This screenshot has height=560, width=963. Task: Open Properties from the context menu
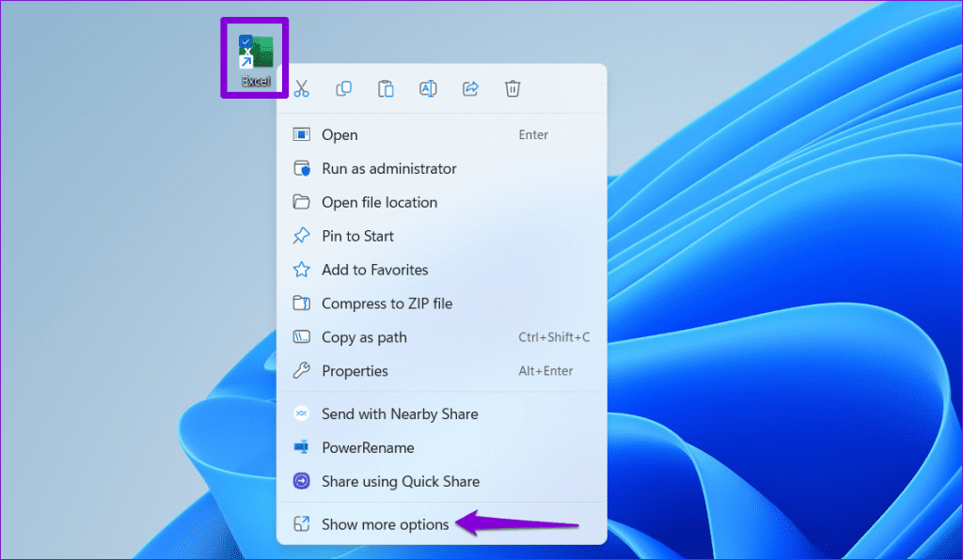pos(442,371)
